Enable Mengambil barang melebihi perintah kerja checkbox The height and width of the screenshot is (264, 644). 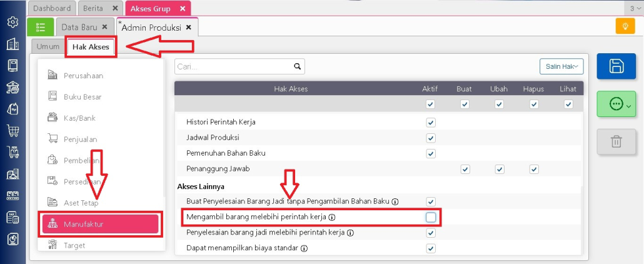pos(431,217)
